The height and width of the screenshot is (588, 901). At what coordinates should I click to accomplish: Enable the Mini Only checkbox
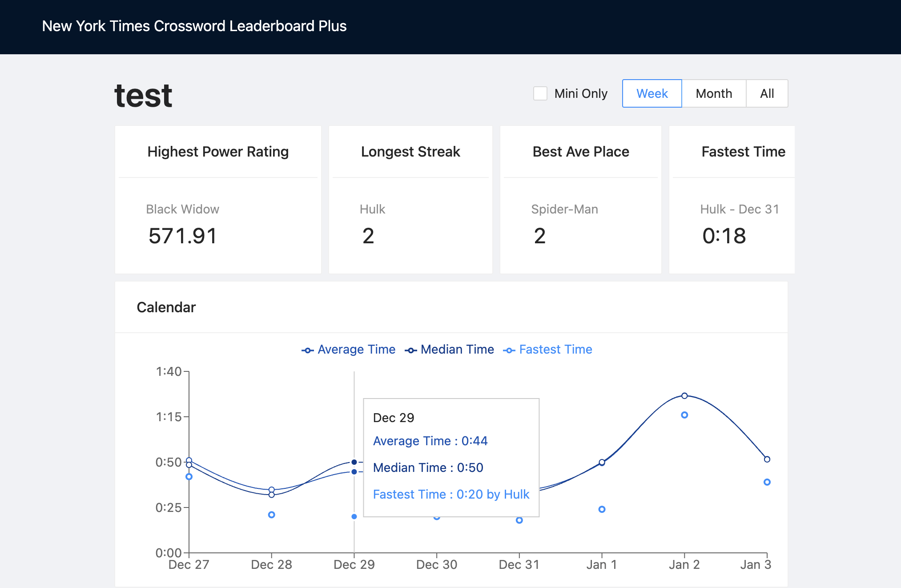tap(540, 93)
